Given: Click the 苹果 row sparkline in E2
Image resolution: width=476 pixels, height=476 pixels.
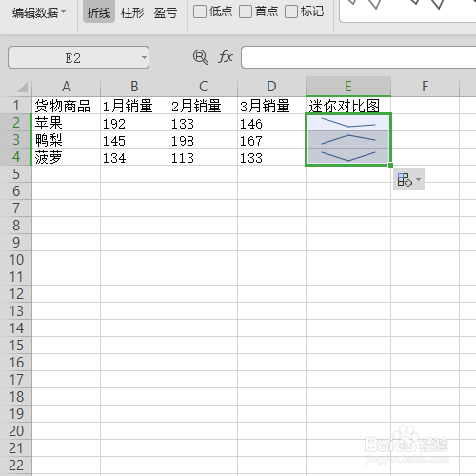Looking at the screenshot, I should point(348,123).
